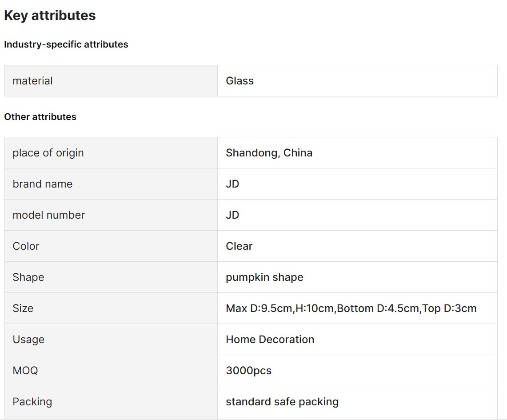Click the 'model number' label cell
Image resolution: width=507 pixels, height=420 pixels.
tap(48, 215)
